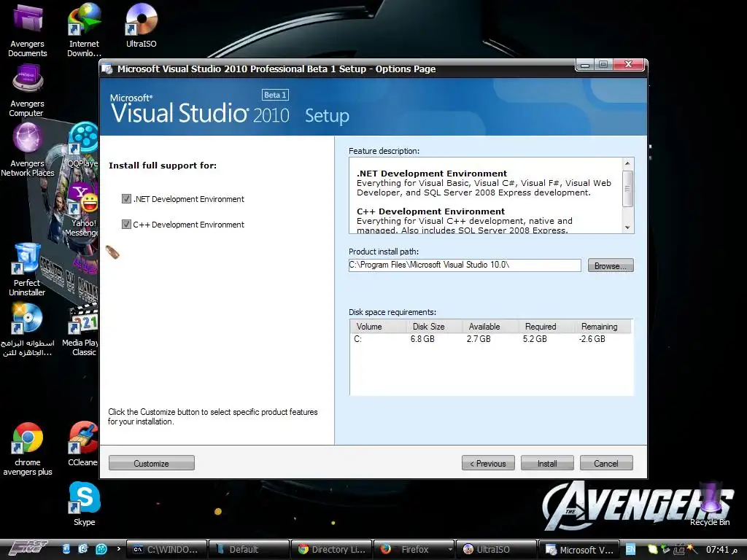The image size is (747, 560).
Task: Click the -2.6 GB remaining value
Action: click(x=592, y=339)
